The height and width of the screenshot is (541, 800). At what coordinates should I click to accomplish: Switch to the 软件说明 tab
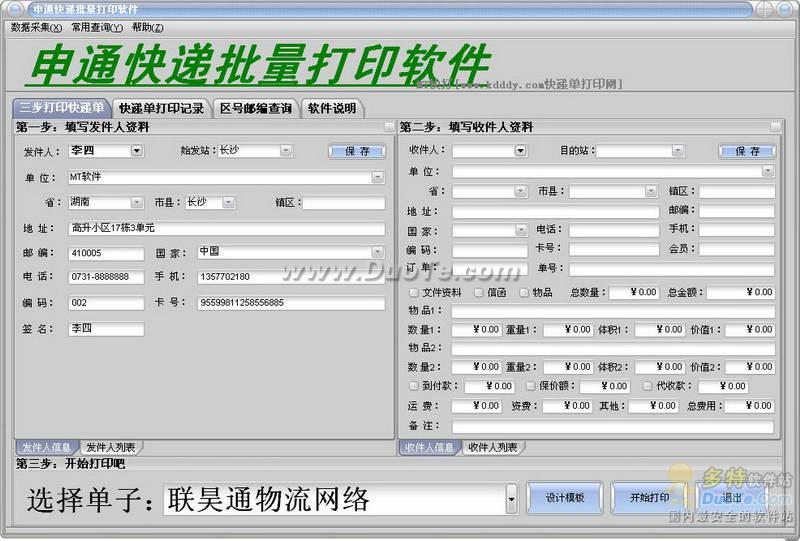click(x=332, y=108)
